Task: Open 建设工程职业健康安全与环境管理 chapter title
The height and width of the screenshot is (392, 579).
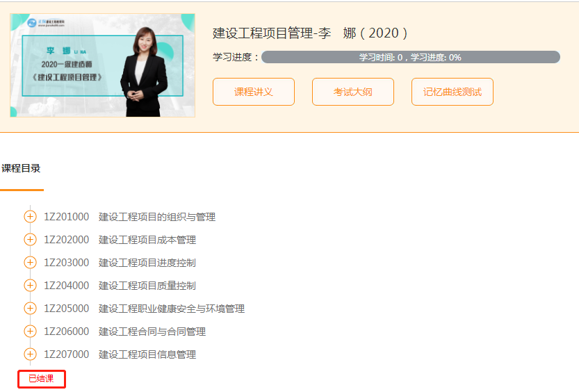Action: click(x=171, y=309)
